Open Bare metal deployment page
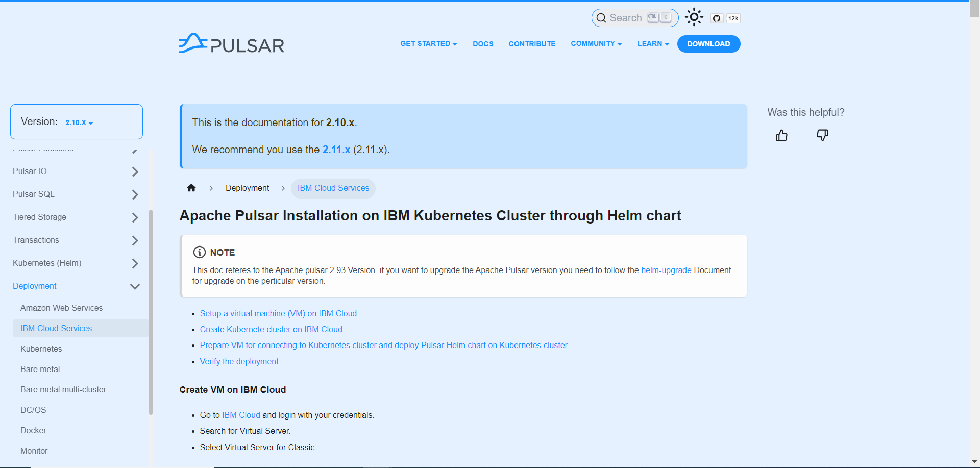This screenshot has width=980, height=468. (x=40, y=369)
